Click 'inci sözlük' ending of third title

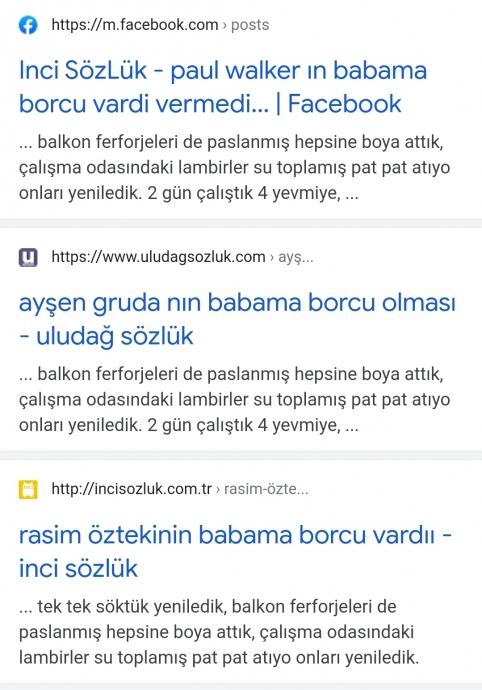coord(78,569)
